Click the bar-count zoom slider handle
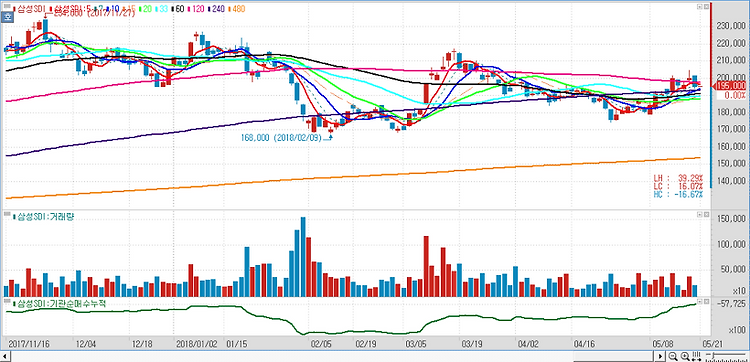 [x=712, y=356]
